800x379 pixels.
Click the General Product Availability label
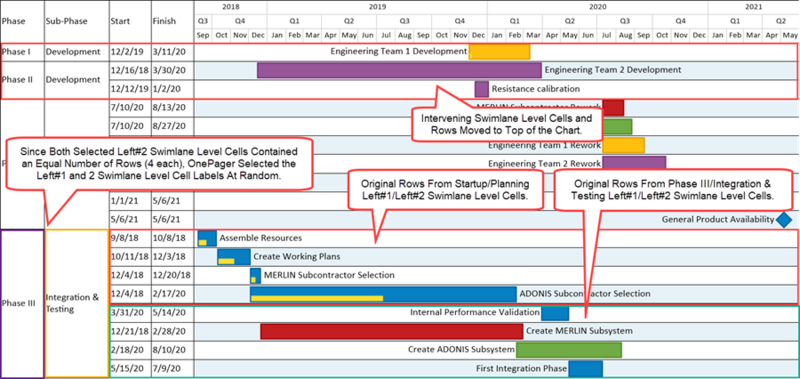(x=718, y=219)
